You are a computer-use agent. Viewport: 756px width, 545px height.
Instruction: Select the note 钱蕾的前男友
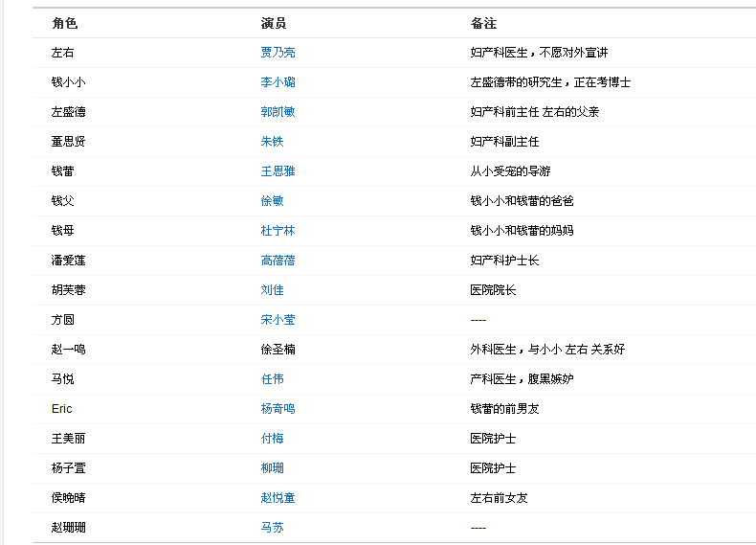pos(505,409)
